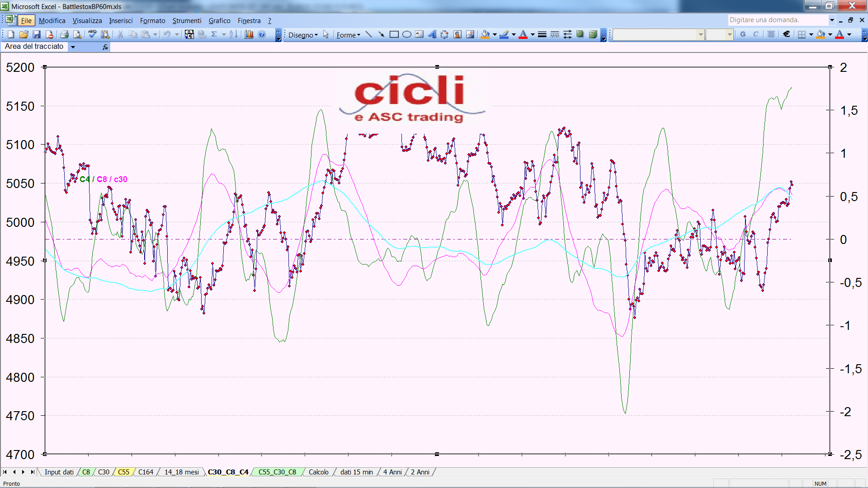
Task: Switch to the 4 Anni sheet tab
Action: pos(392,472)
